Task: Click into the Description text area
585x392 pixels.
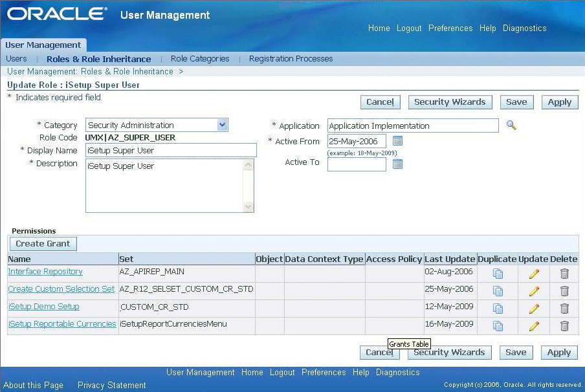Action: coord(164,186)
